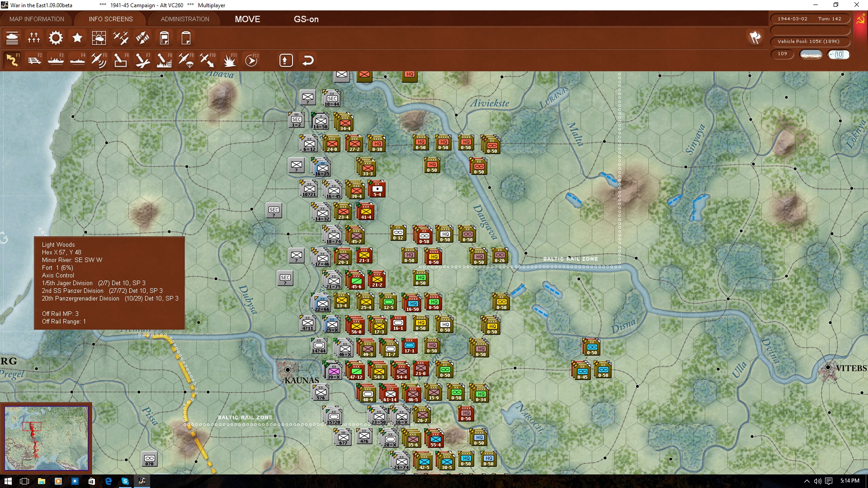
Task: Choose the F11 ground attack mission icon
Action: click(x=229, y=59)
